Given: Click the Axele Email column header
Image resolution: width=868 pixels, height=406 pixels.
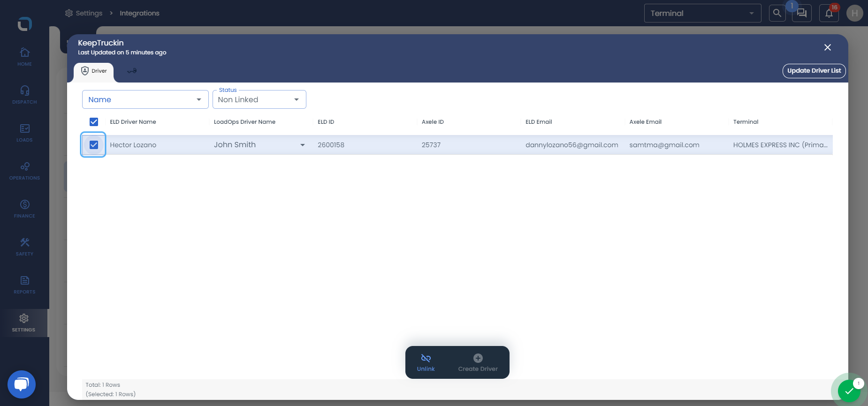Looking at the screenshot, I should pyautogui.click(x=645, y=122).
